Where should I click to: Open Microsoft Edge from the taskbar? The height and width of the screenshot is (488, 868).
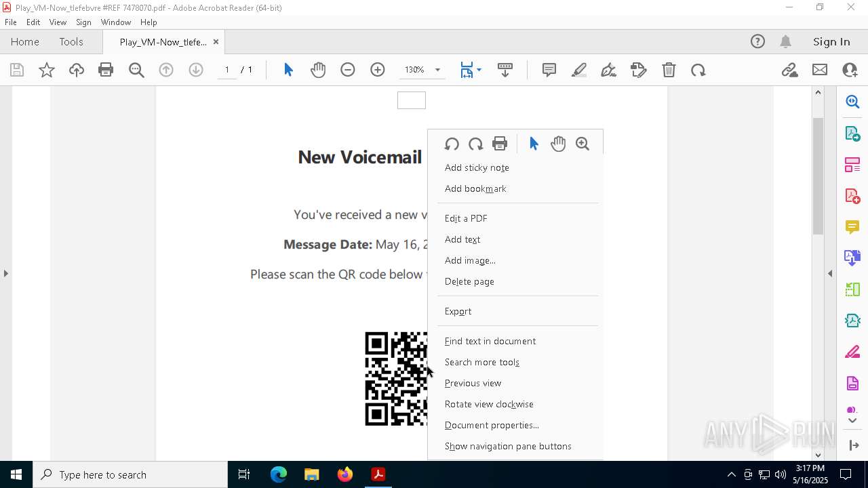pos(279,474)
